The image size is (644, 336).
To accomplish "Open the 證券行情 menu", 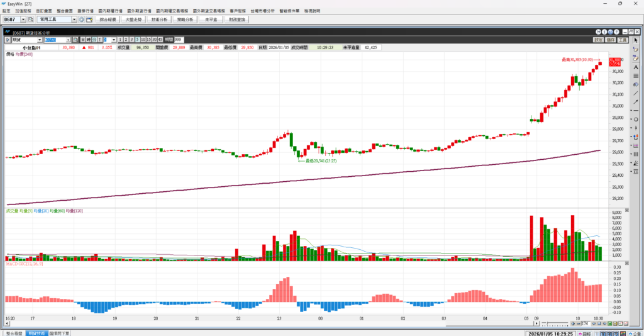I will (x=85, y=11).
